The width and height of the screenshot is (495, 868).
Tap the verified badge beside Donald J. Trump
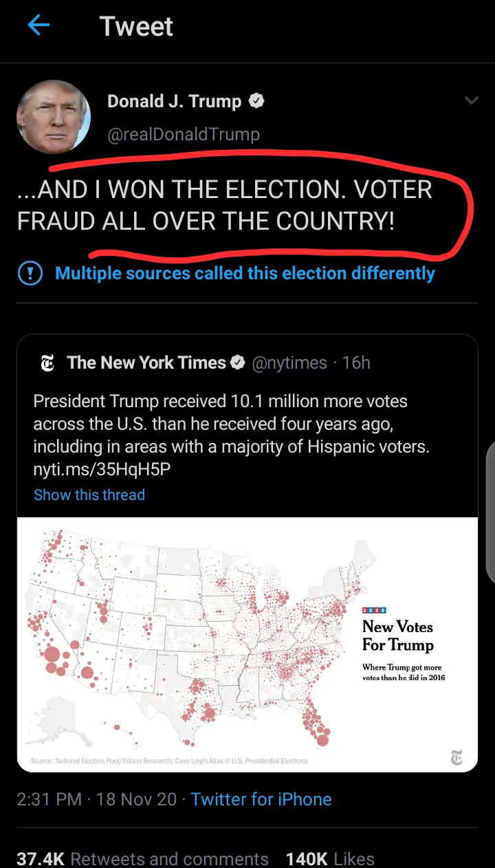pos(256,102)
